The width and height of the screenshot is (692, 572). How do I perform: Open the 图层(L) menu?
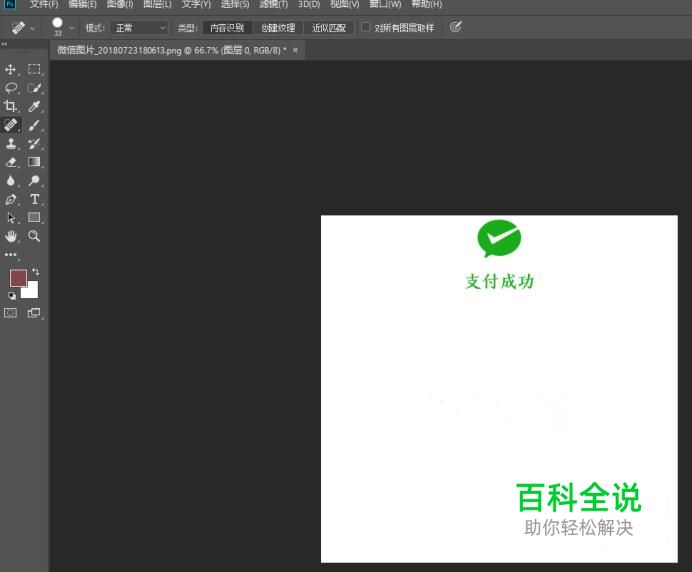158,4
